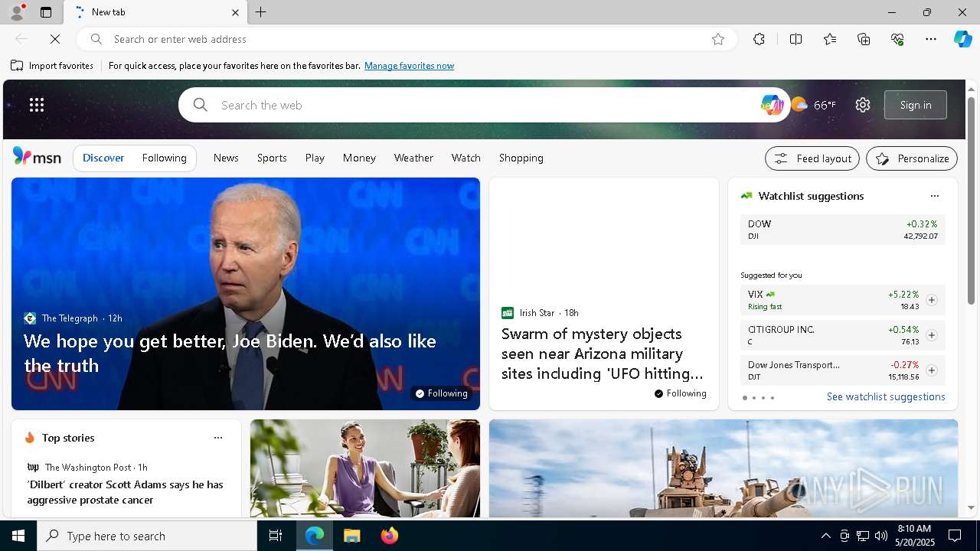Open the Feed layout options

[812, 158]
